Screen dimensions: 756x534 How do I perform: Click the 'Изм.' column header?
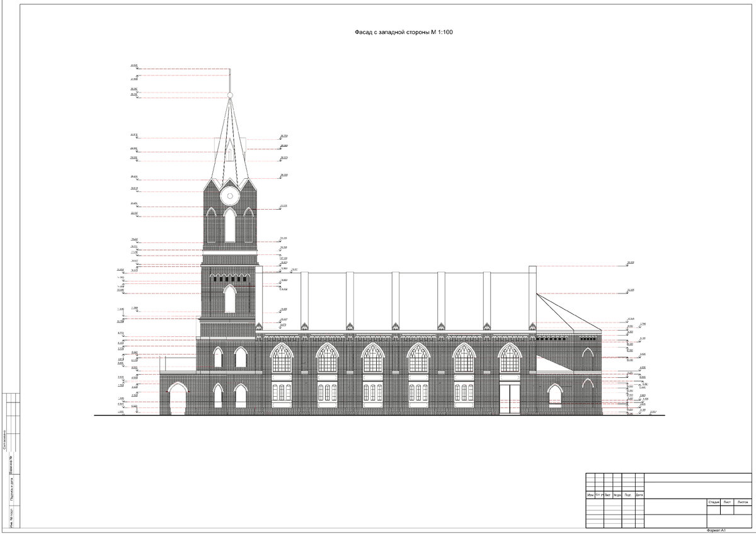pos(590,494)
